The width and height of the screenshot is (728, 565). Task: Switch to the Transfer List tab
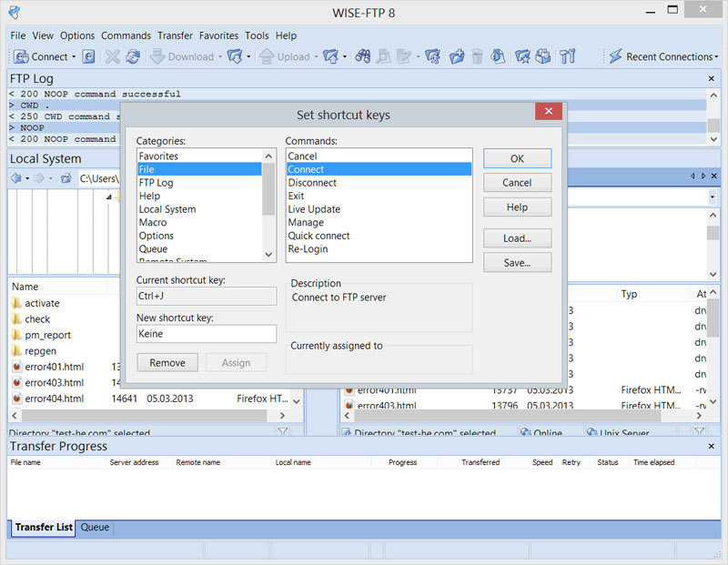[x=43, y=528]
